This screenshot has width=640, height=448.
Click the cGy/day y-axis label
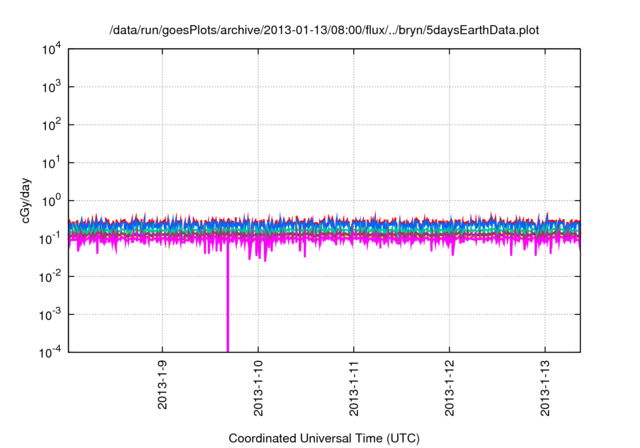coord(25,200)
